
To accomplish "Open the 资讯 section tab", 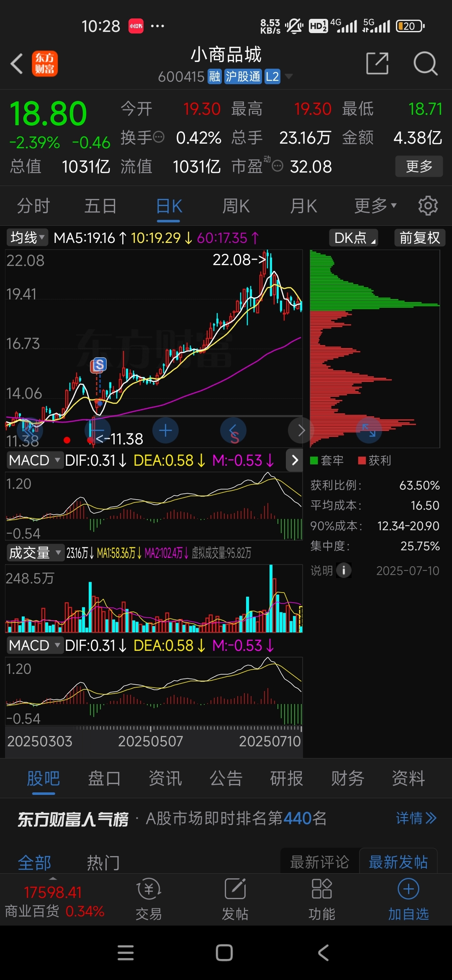I will pos(165,779).
